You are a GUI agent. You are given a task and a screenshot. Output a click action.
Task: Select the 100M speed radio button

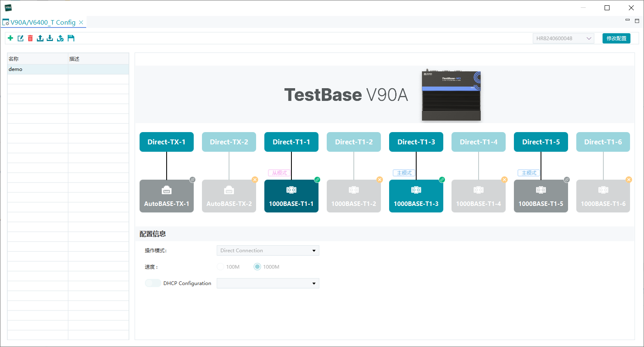(220, 267)
